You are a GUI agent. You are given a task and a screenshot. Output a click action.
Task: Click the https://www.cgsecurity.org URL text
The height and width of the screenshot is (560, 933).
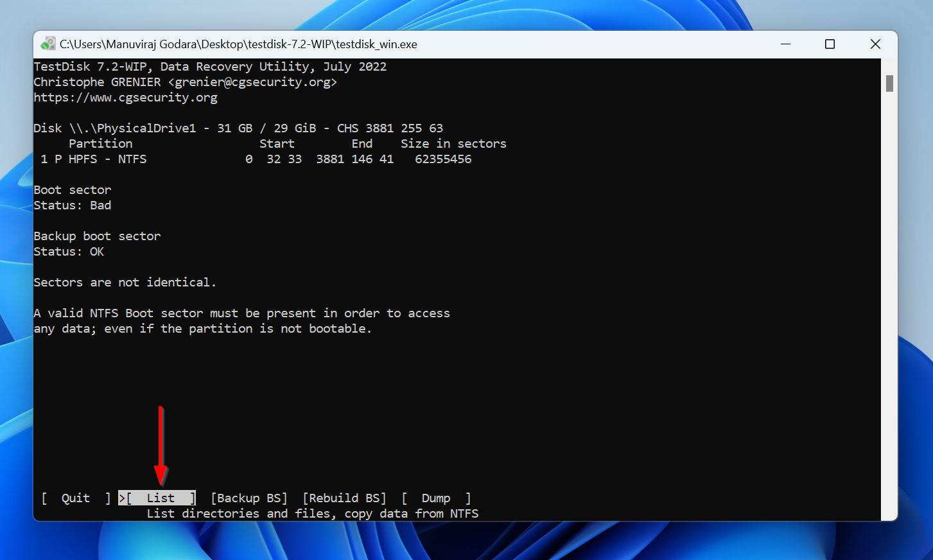tap(126, 98)
